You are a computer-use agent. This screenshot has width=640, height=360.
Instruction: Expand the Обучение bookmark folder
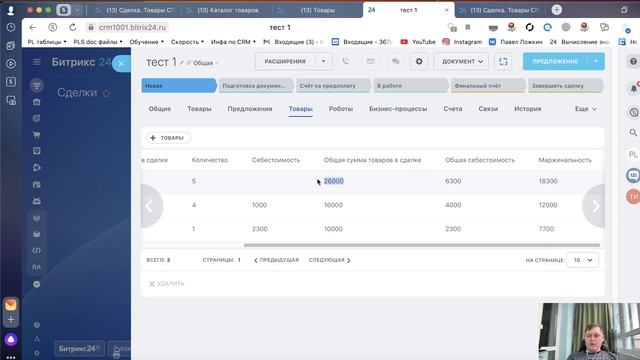click(x=147, y=42)
